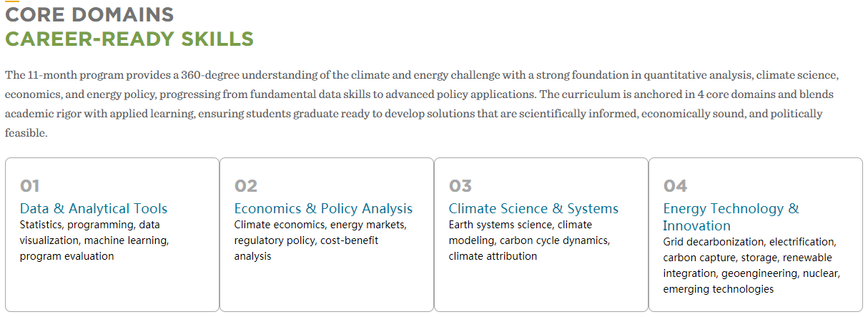The image size is (868, 317).
Task: Click the Data & Analytical Tools heading
Action: (x=94, y=209)
